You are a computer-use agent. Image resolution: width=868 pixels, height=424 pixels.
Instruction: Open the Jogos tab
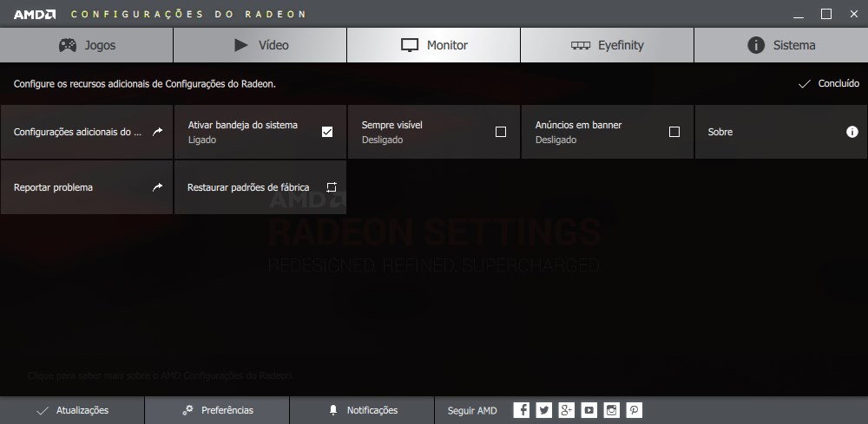click(86, 45)
